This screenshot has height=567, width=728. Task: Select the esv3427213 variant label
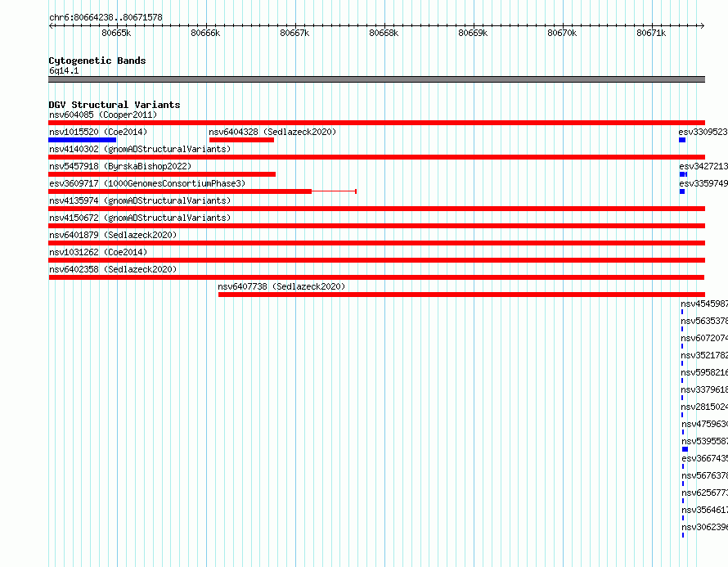tap(703, 166)
